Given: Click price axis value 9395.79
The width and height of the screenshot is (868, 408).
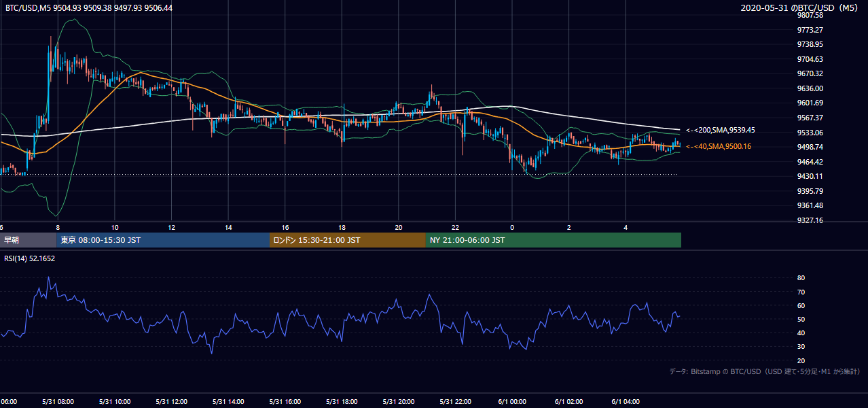Looking at the screenshot, I should (x=810, y=191).
